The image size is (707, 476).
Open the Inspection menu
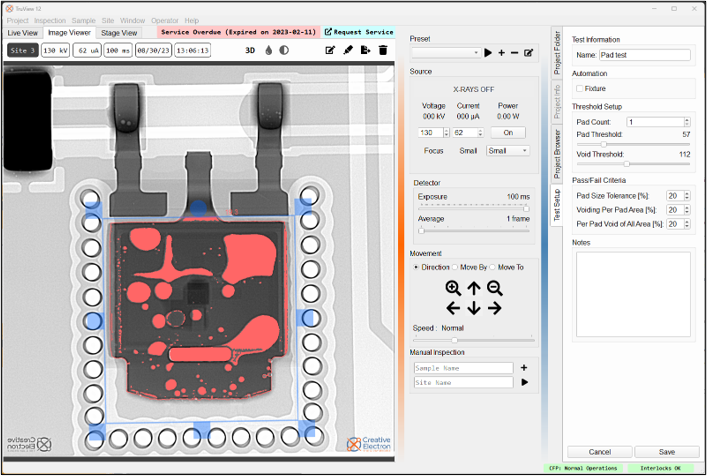pyautogui.click(x=50, y=21)
